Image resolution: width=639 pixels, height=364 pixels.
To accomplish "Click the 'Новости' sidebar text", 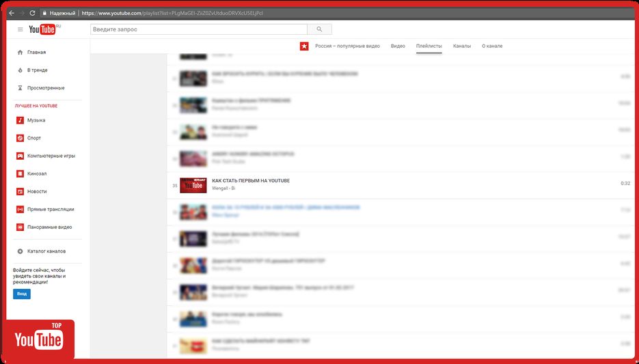I will (37, 191).
